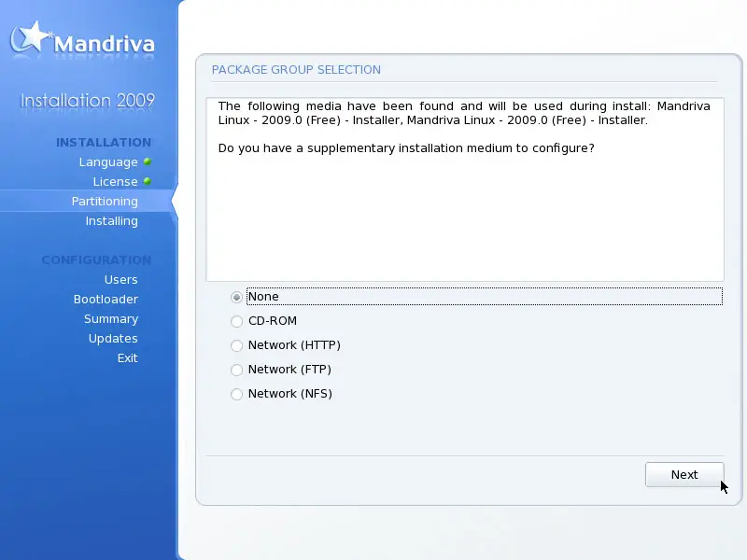The image size is (747, 560).
Task: Choose CD-ROM as supplementary medium
Action: (236, 321)
